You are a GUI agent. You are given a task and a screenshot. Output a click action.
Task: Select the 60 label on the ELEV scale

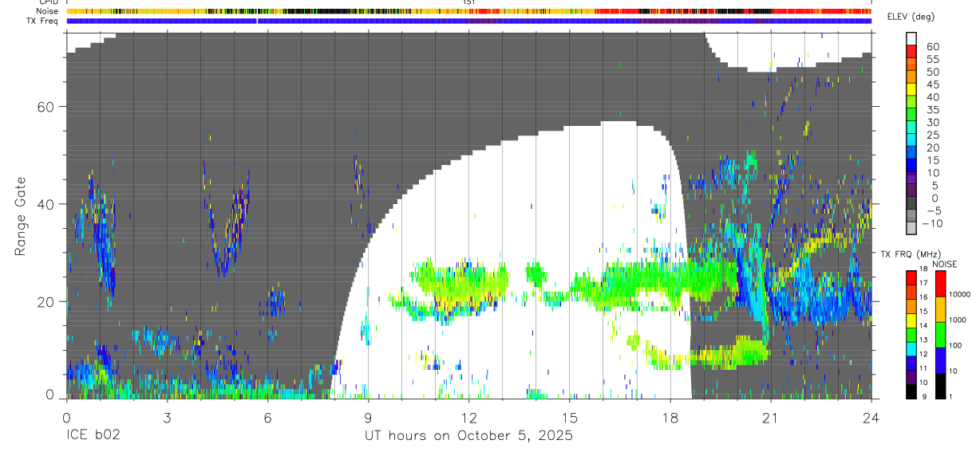tap(932, 47)
